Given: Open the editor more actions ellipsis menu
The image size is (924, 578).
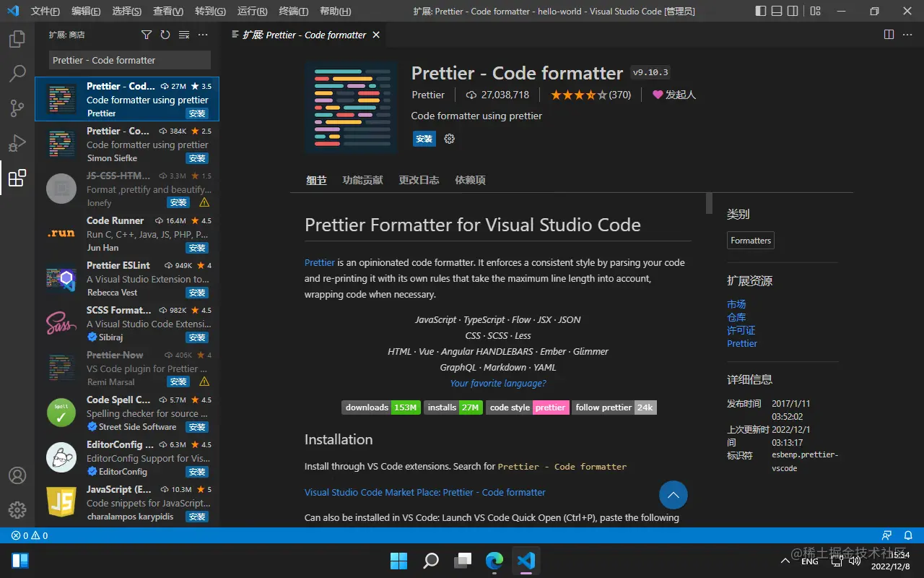Looking at the screenshot, I should (x=907, y=34).
